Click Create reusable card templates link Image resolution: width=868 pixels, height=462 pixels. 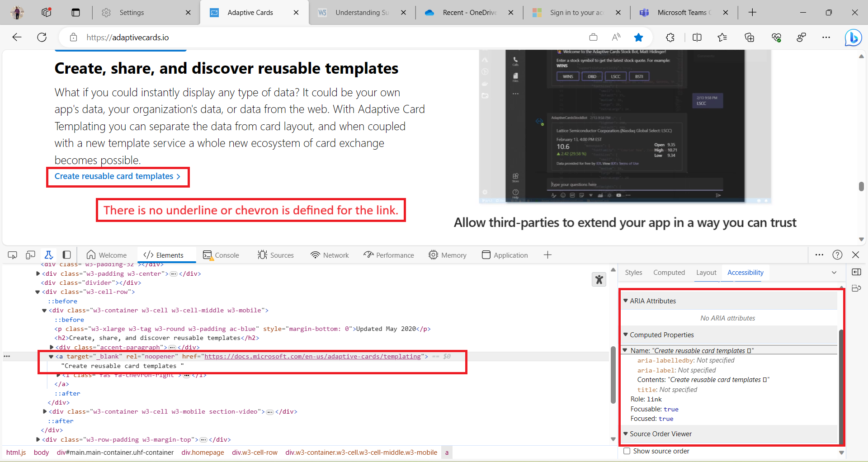click(117, 176)
